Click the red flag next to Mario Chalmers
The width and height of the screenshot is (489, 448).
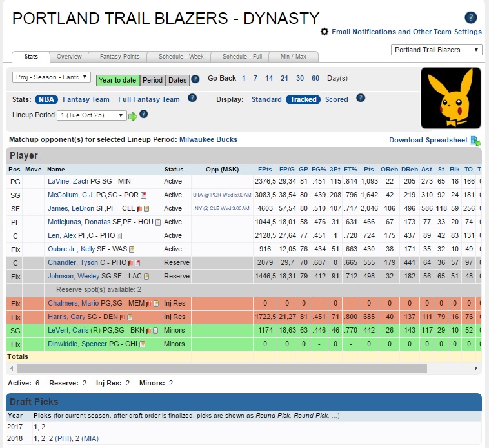click(x=149, y=304)
